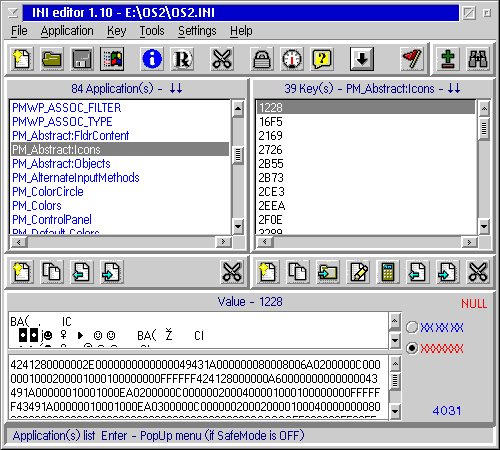
Task: Select key 2CE3 in key list
Action: click(x=366, y=192)
